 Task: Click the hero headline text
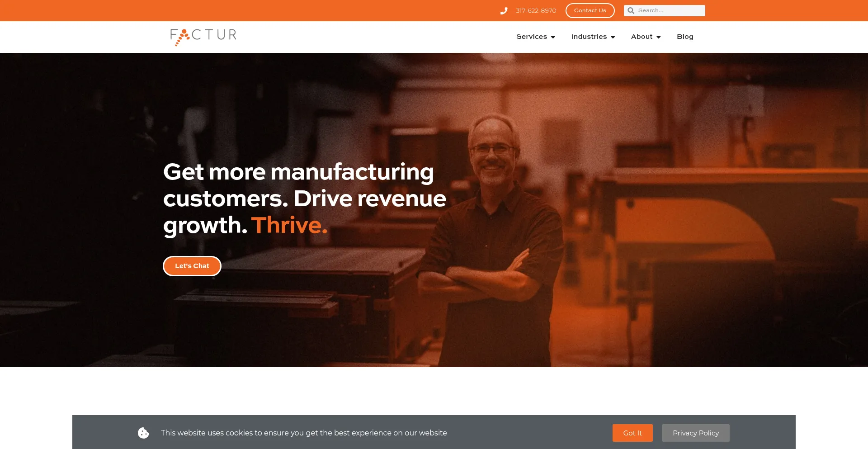304,199
